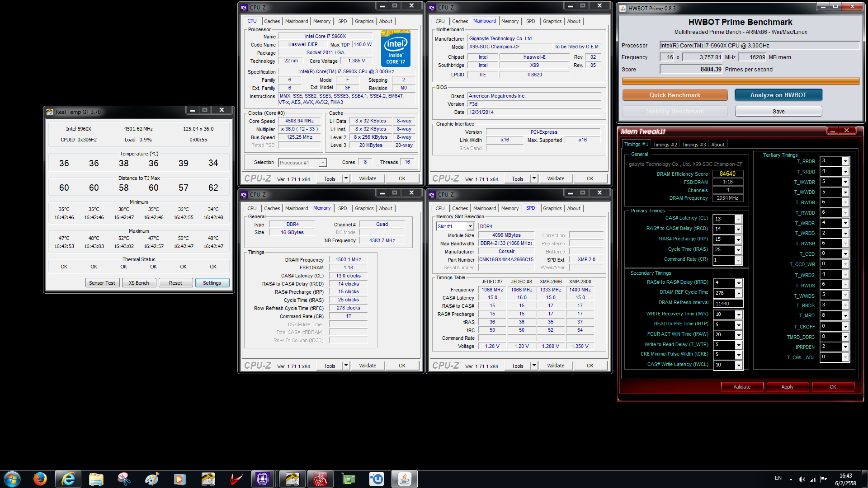868x488 pixels.
Task: Click the Real Temp icon next to Media Player icon
Action: click(208, 479)
